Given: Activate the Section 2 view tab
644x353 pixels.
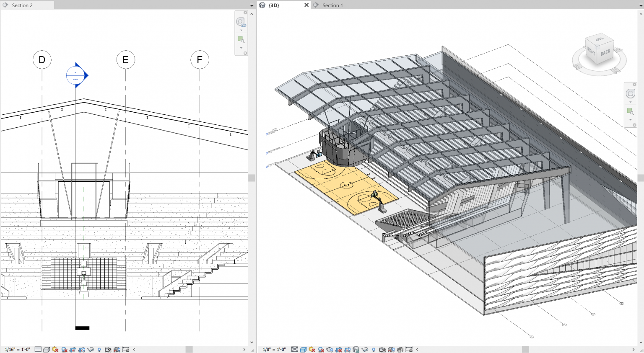Looking at the screenshot, I should [x=23, y=5].
